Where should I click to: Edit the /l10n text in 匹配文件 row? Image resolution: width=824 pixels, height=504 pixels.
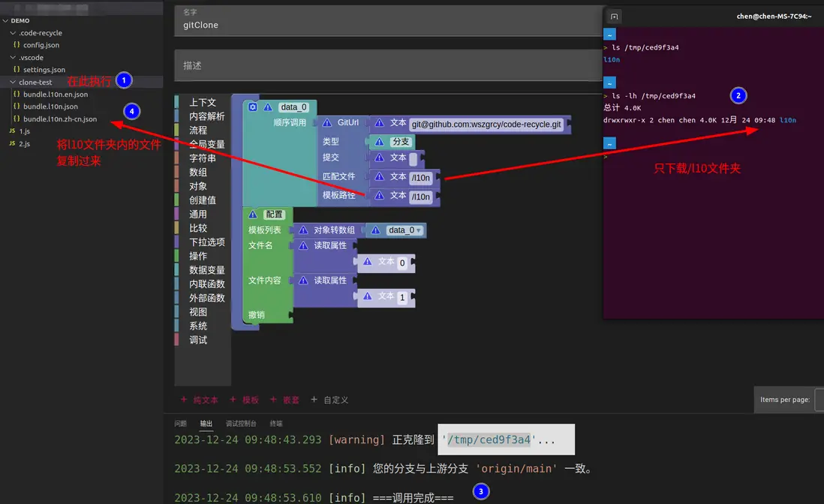[420, 178]
